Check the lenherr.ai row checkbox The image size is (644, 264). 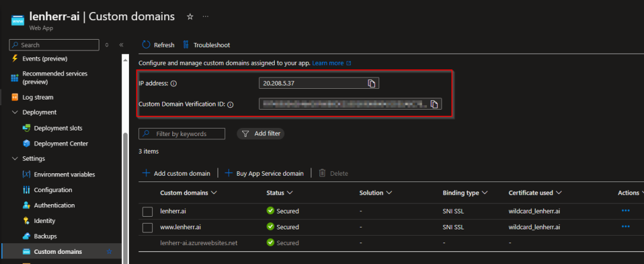coord(147,212)
